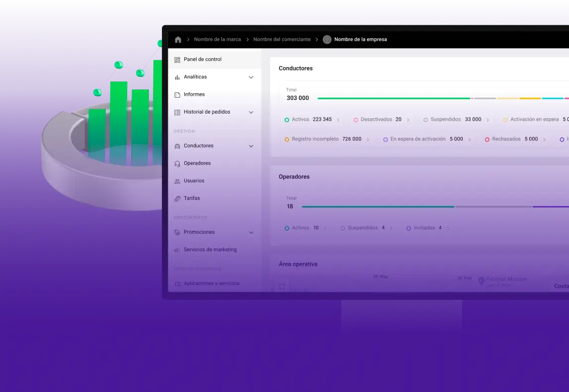Select the Promociones tag icon
This screenshot has width=569, height=392.
177,232
